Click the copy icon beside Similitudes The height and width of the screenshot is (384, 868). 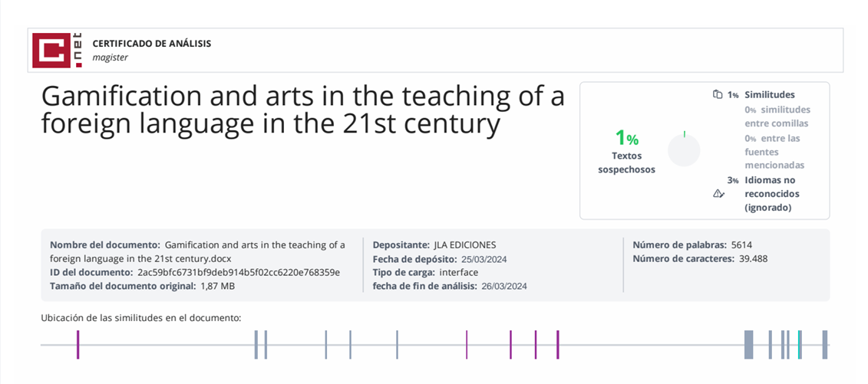tap(718, 95)
